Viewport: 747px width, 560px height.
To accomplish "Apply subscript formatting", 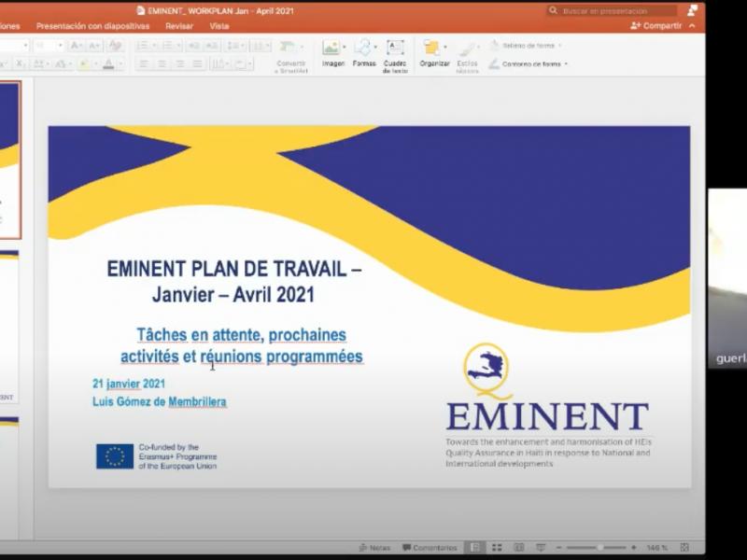I will pyautogui.click(x=21, y=63).
